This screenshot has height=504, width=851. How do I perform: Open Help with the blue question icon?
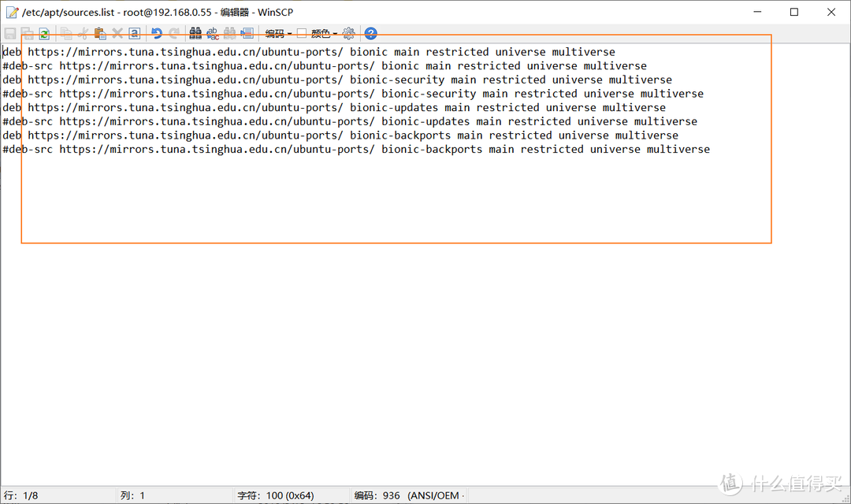[370, 34]
